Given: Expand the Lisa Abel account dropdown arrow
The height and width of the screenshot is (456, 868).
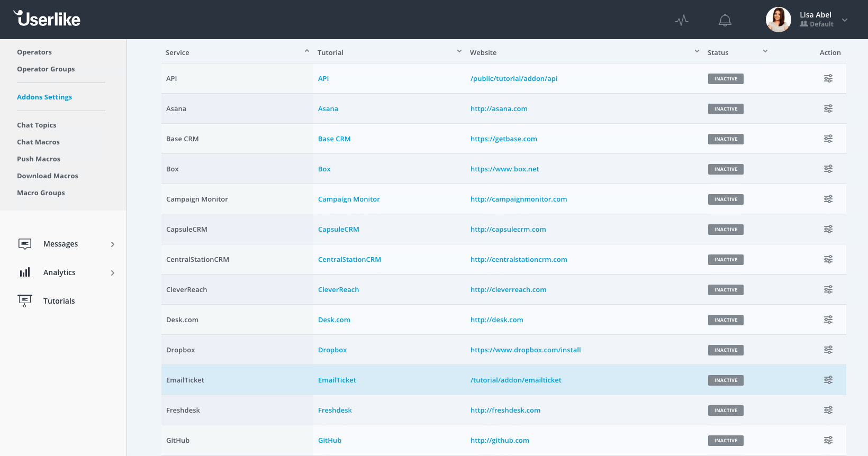Looking at the screenshot, I should 845,20.
